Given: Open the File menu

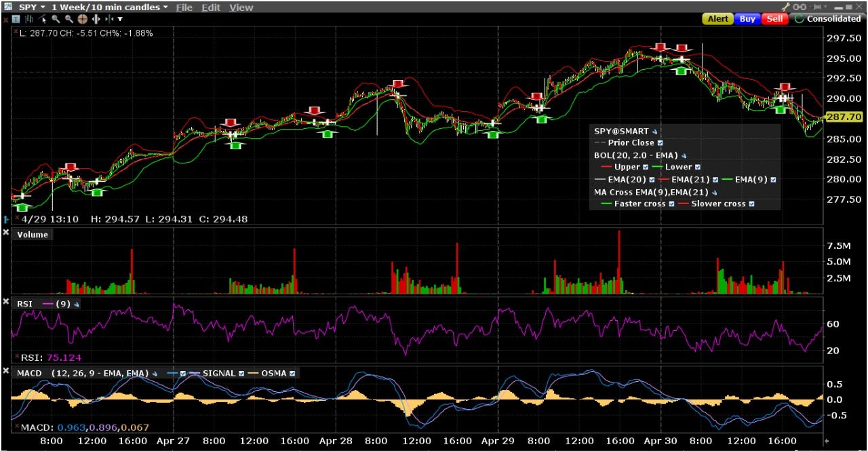Looking at the screenshot, I should tap(184, 7).
